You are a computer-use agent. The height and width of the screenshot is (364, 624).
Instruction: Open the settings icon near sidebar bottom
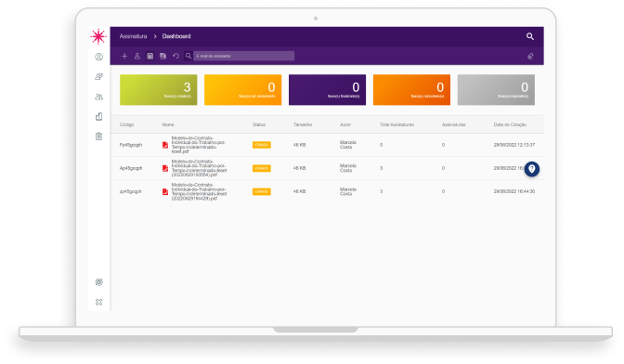[98, 282]
